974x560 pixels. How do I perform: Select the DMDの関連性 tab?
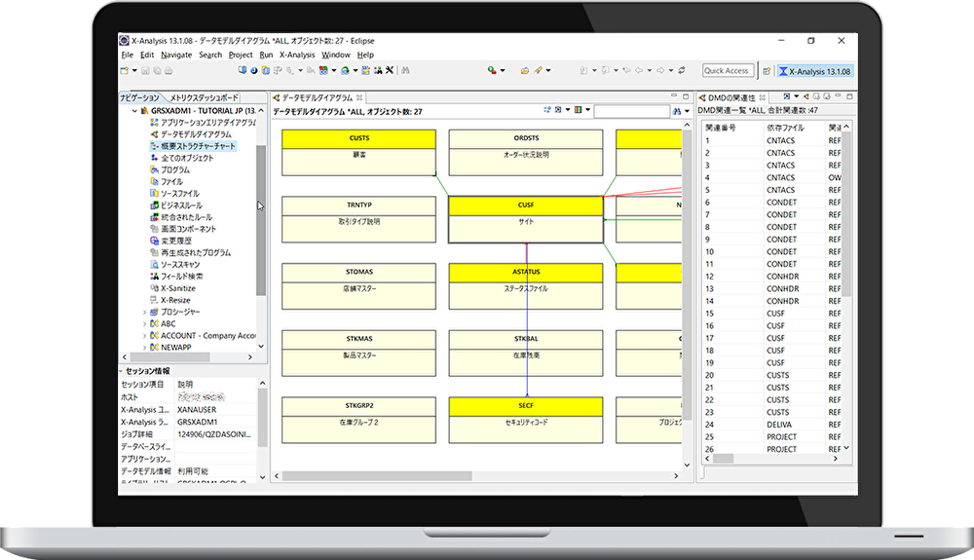click(731, 97)
